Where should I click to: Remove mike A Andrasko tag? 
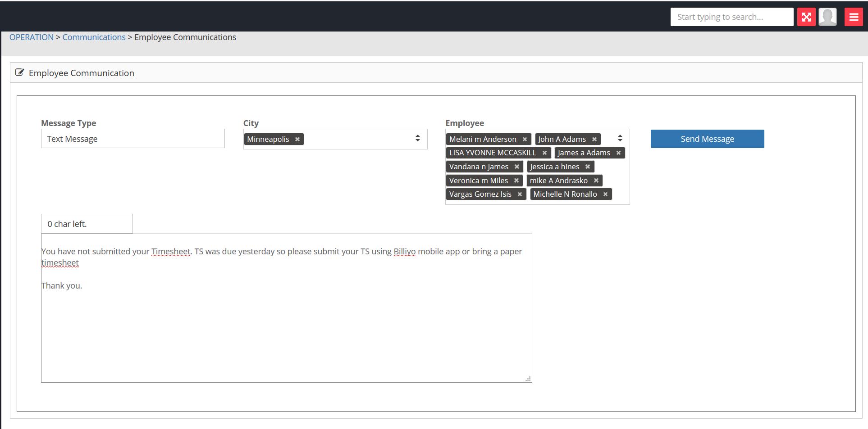[596, 181]
